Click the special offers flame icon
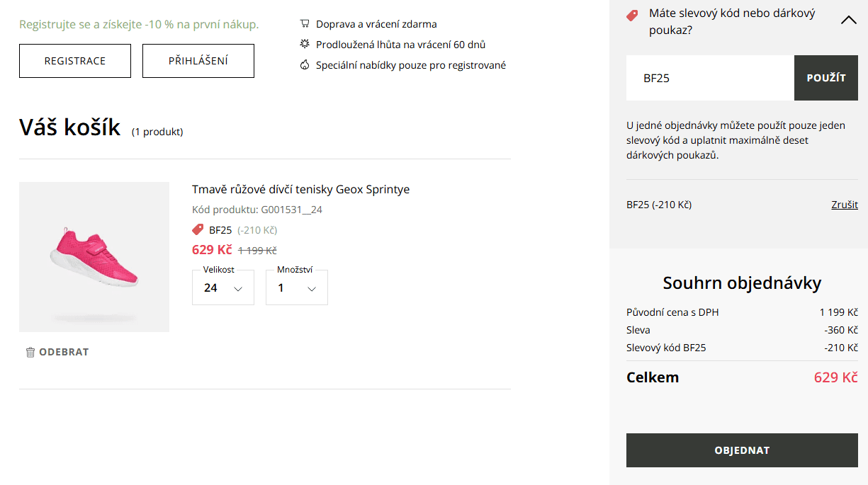 pos(305,65)
